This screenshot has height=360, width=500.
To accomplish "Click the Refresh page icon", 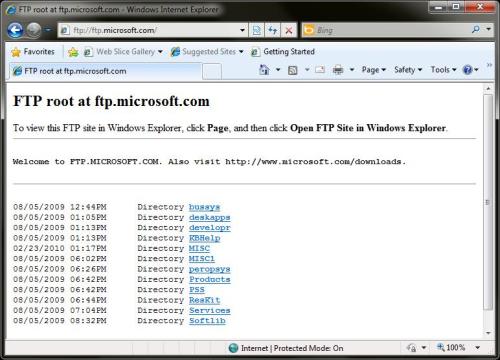I will pyautogui.click(x=273, y=31).
